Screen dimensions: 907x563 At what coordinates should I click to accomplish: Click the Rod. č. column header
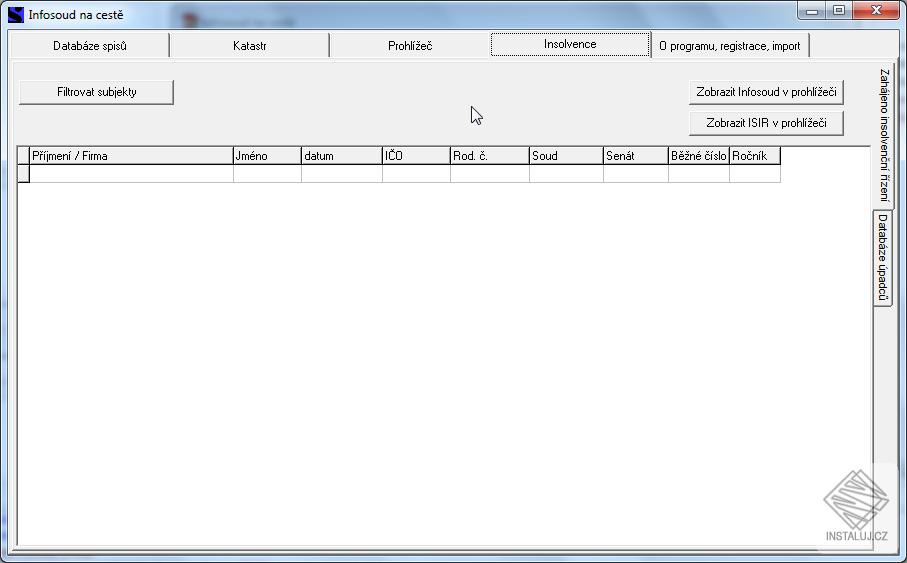pos(490,156)
